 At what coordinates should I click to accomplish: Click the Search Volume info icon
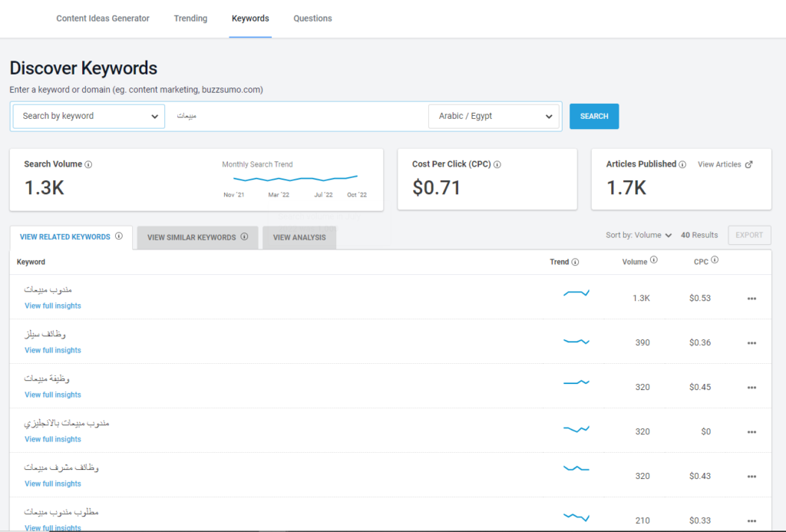(x=89, y=164)
